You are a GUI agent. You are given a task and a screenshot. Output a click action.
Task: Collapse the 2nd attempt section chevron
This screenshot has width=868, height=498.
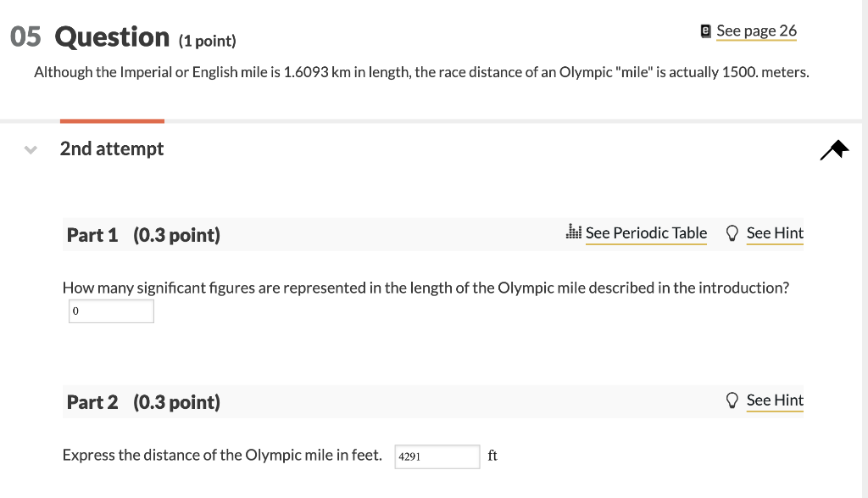tap(31, 150)
